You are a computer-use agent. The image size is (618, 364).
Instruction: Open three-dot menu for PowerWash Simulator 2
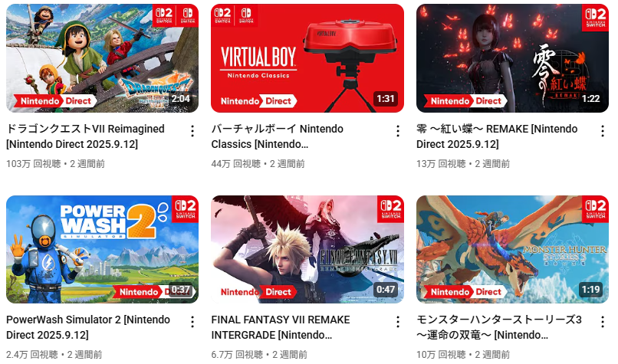click(x=192, y=323)
